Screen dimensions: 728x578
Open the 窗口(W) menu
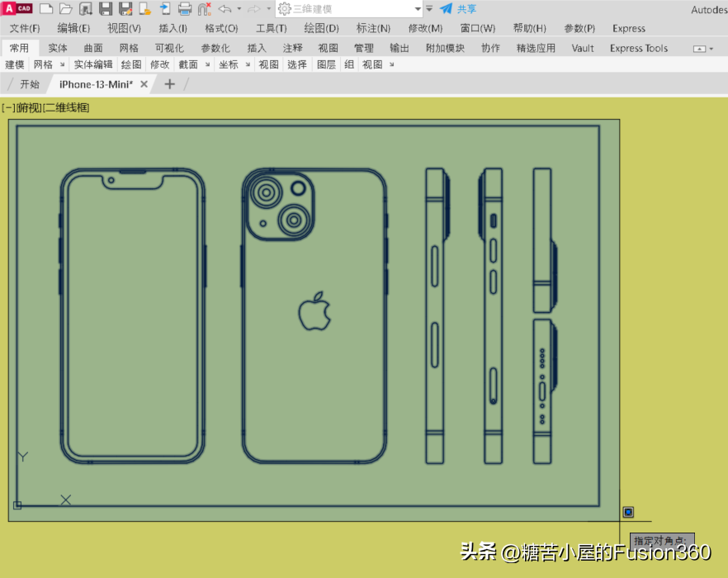point(478,28)
